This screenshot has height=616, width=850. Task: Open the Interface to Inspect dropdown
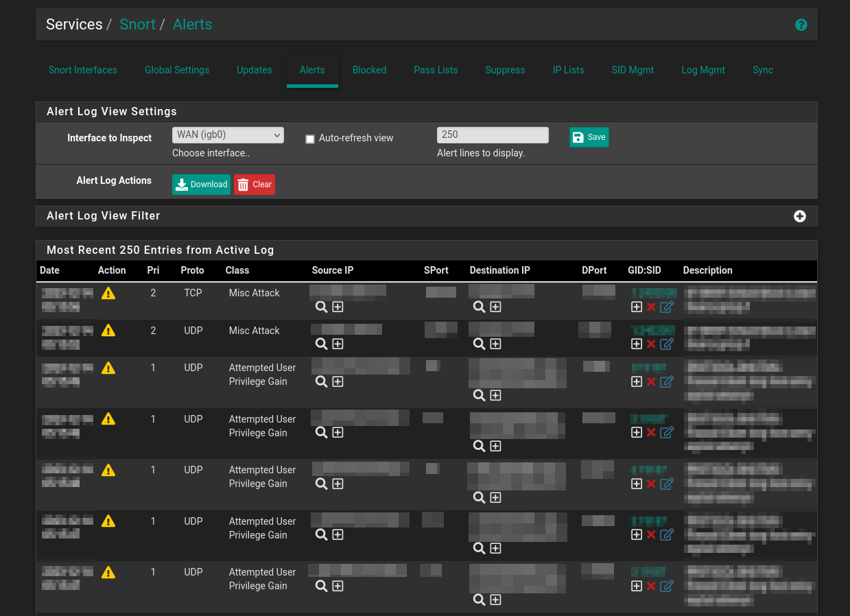tap(228, 135)
